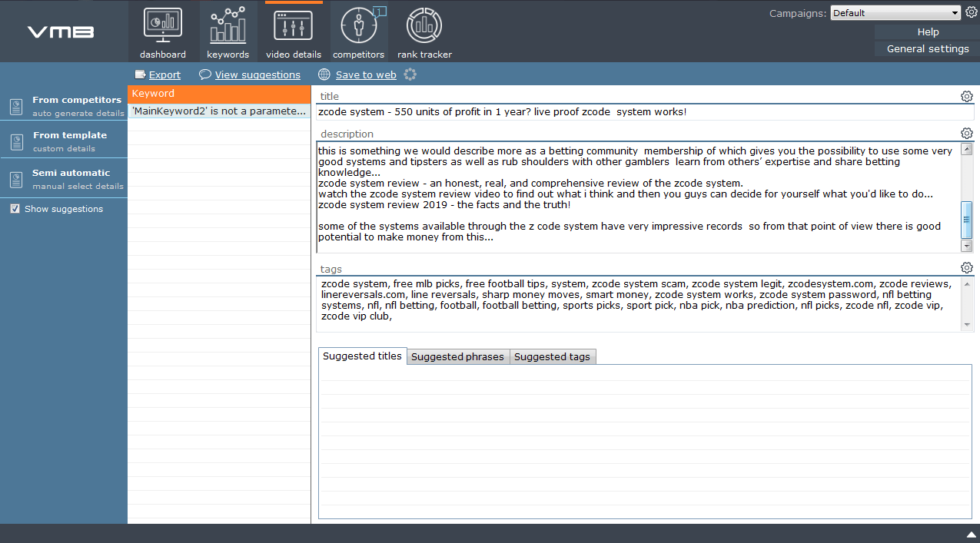Image resolution: width=980 pixels, height=543 pixels.
Task: Open the dashboard section
Action: point(163,32)
